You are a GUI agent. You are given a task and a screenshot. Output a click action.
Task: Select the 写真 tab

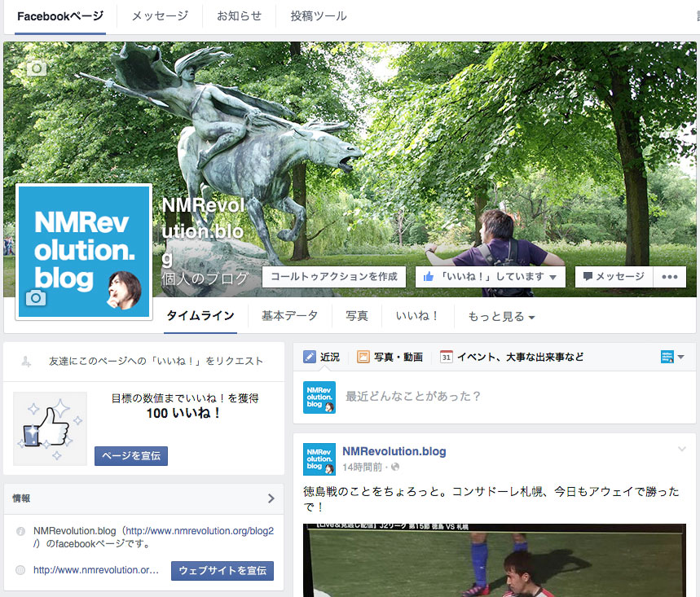[x=357, y=316]
